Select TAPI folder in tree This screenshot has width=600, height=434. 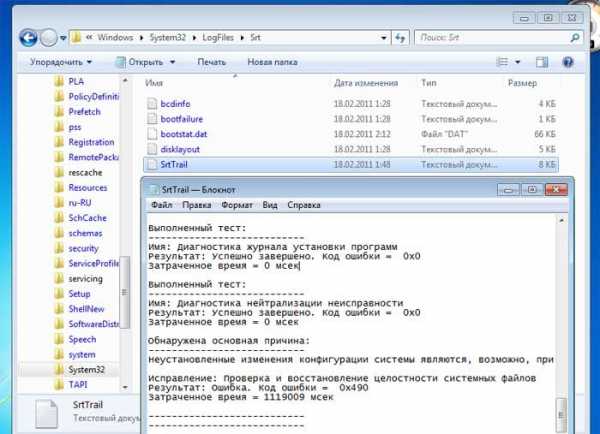tap(78, 385)
